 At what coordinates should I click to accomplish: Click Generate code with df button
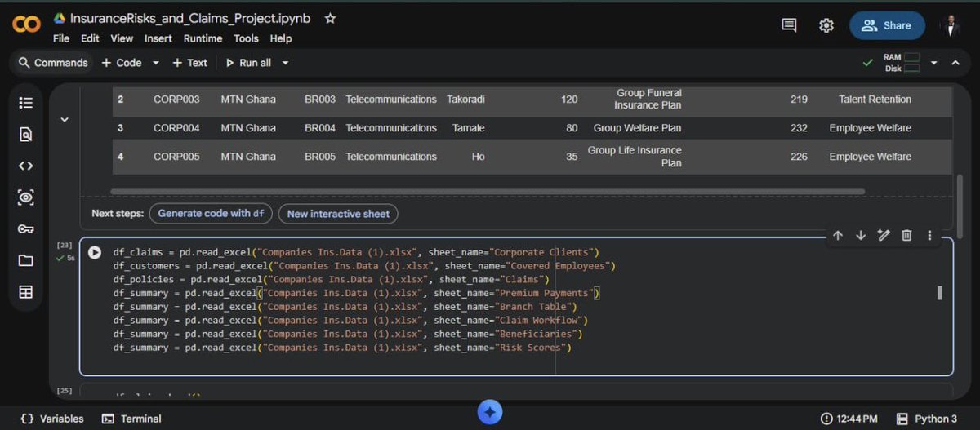211,213
